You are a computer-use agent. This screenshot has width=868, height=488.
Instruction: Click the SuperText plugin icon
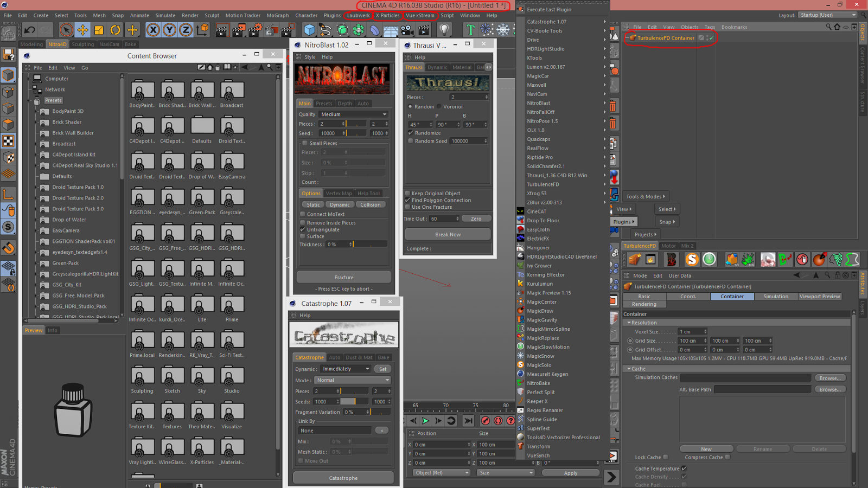(x=520, y=428)
